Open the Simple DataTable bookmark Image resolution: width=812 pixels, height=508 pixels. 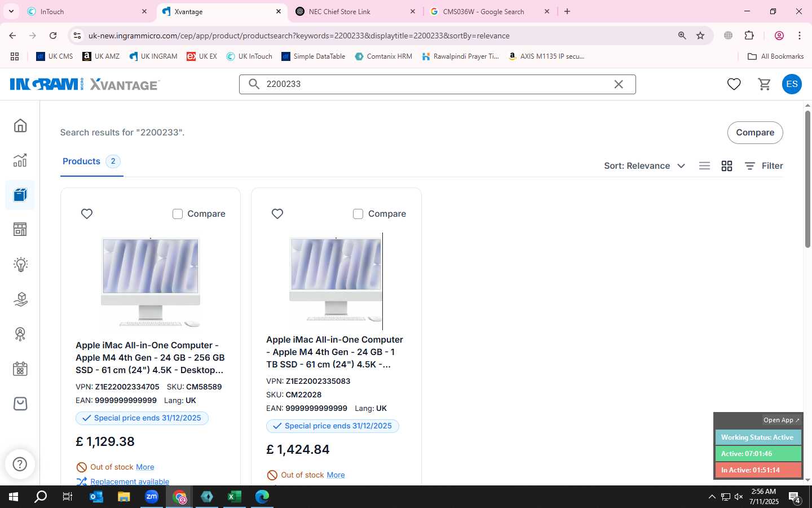[x=314, y=56]
